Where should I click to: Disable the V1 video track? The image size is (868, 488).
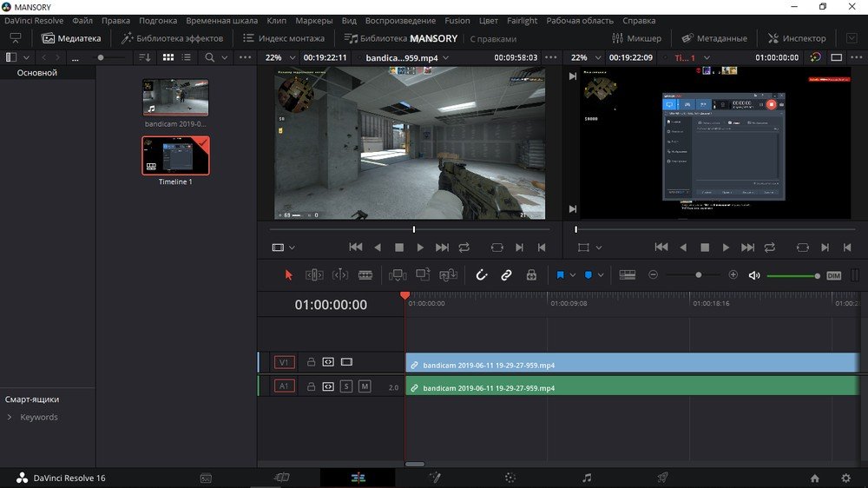pos(346,362)
